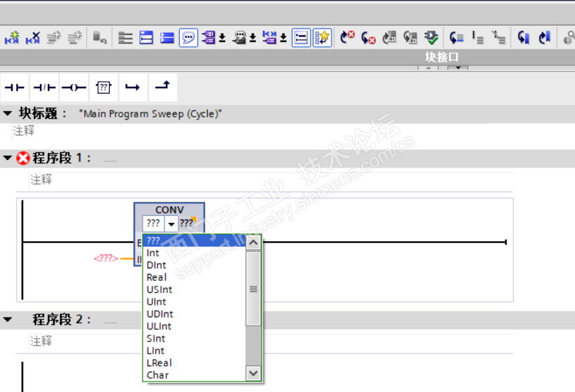Choose UDInt from data type list

coord(194,314)
